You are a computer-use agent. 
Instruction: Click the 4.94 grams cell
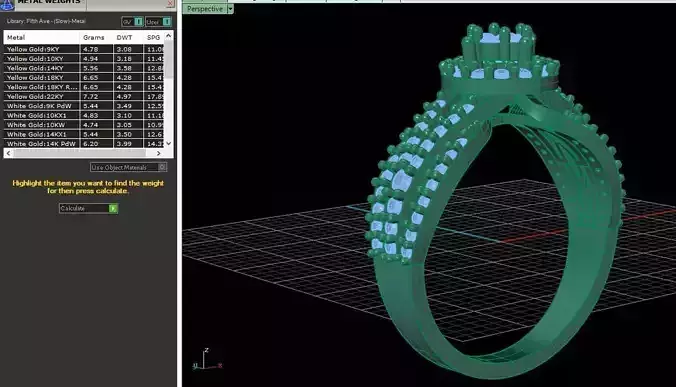tap(97, 59)
